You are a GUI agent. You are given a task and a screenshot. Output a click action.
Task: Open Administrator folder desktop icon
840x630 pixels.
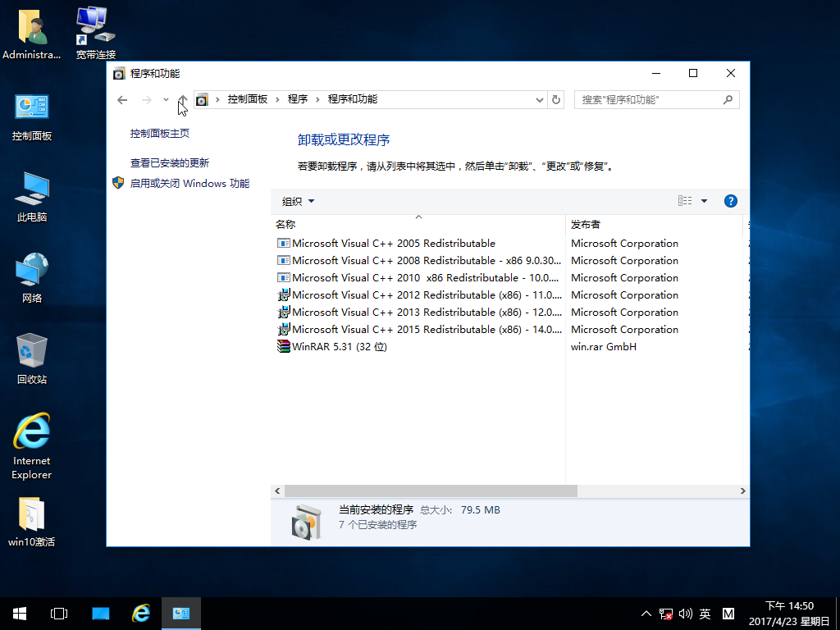[32, 33]
